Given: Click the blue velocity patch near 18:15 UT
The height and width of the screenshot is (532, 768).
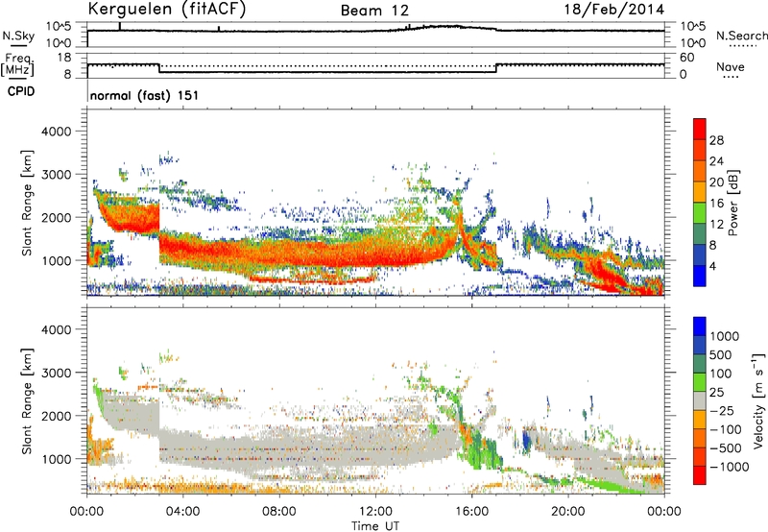Looking at the screenshot, I should tap(527, 441).
